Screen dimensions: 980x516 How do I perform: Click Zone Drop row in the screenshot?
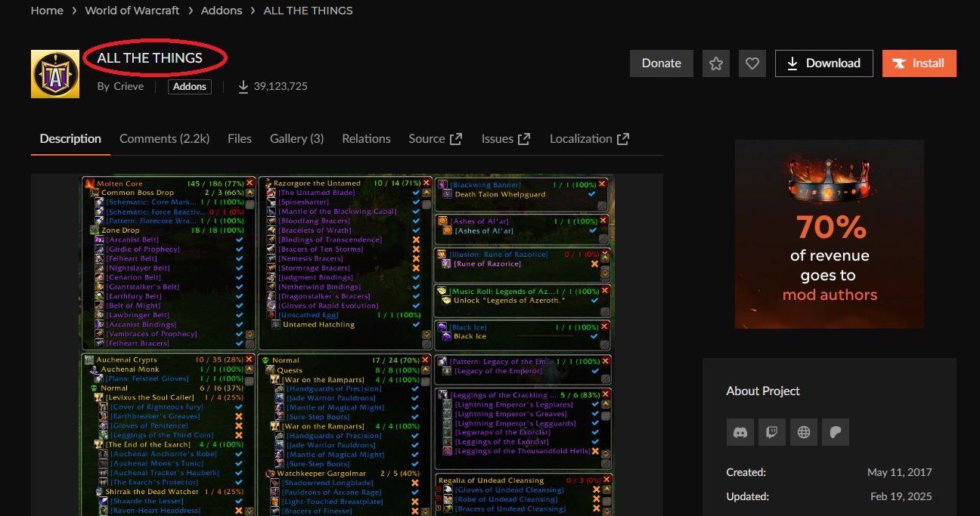click(120, 230)
